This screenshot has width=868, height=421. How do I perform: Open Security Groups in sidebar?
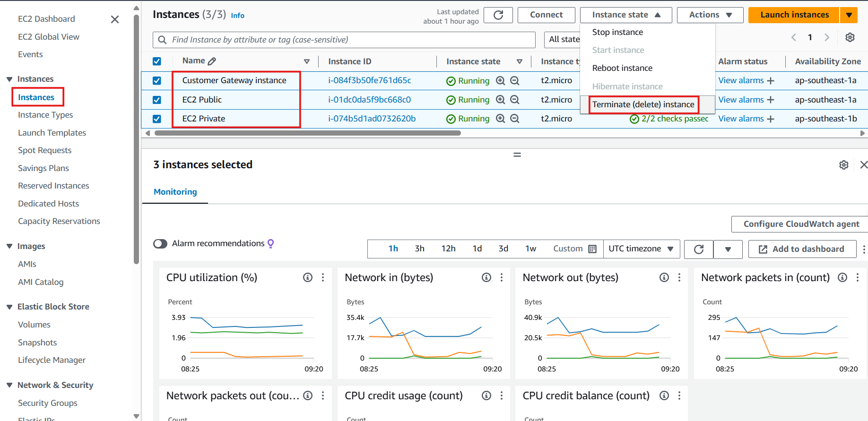[48, 403]
